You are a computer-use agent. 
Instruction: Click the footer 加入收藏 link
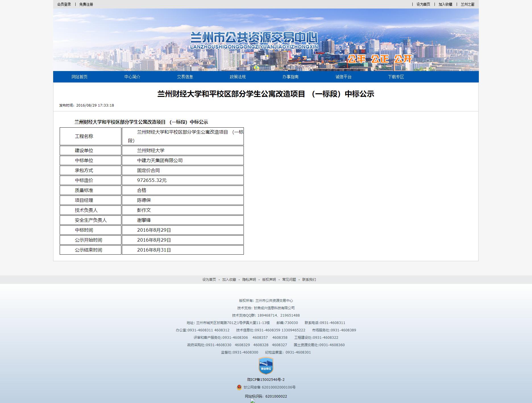click(x=229, y=280)
